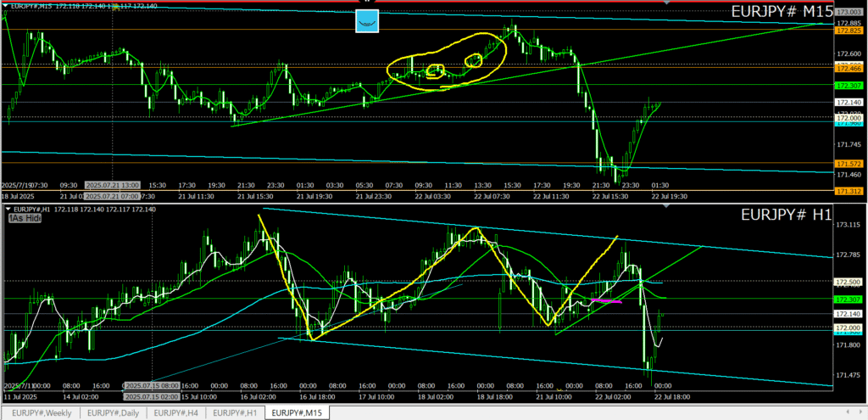Select the EURJPY#,M15 chart tab
868x420 pixels.
pos(296,413)
